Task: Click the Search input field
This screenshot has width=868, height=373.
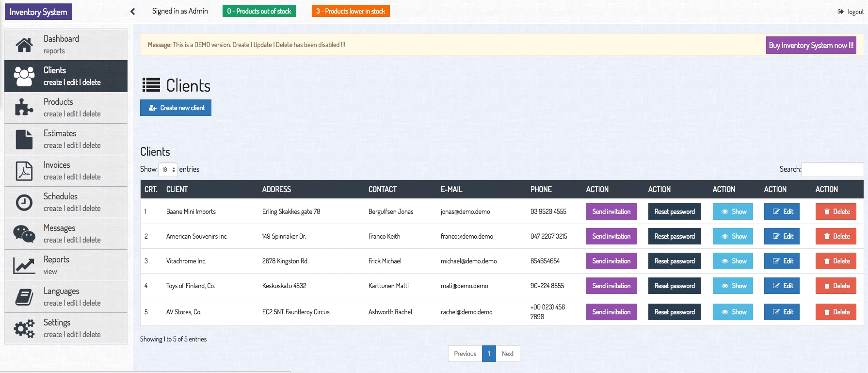Action: click(832, 170)
